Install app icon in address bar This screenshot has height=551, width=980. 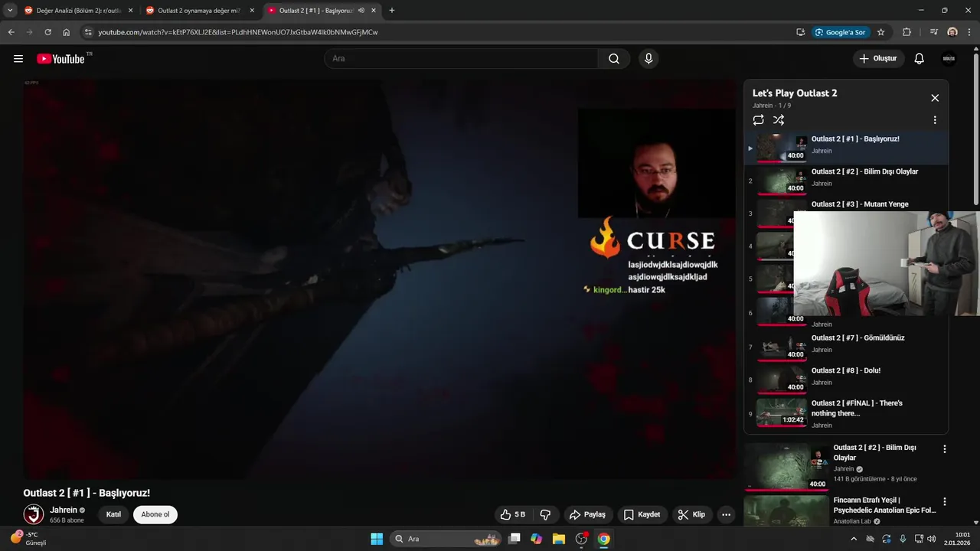tap(800, 32)
